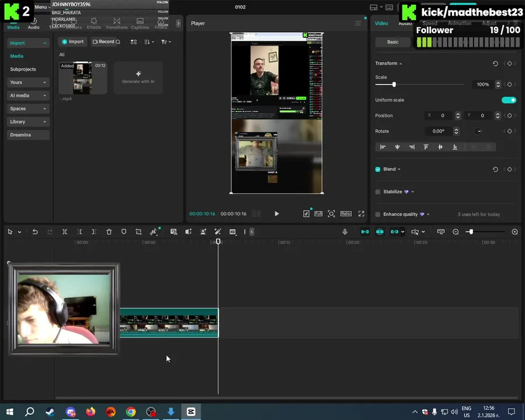Align clip to left edge icon
525x420 pixels.
click(383, 147)
